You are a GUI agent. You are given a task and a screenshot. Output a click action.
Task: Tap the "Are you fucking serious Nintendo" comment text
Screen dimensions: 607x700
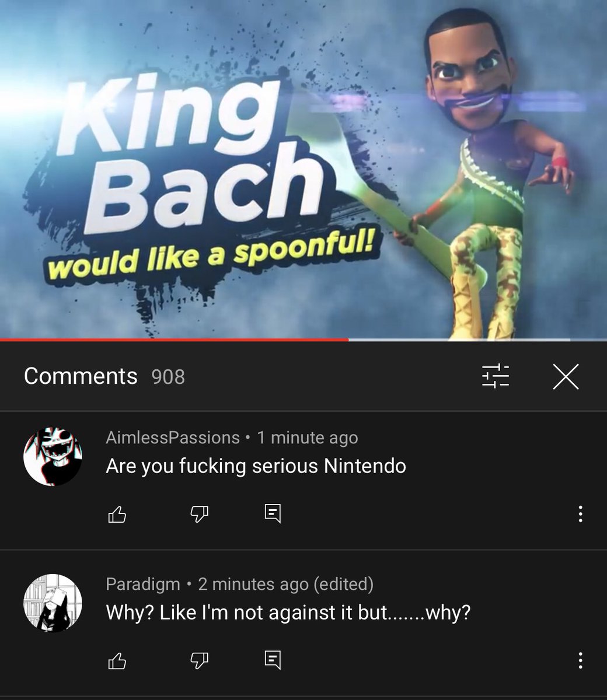256,466
